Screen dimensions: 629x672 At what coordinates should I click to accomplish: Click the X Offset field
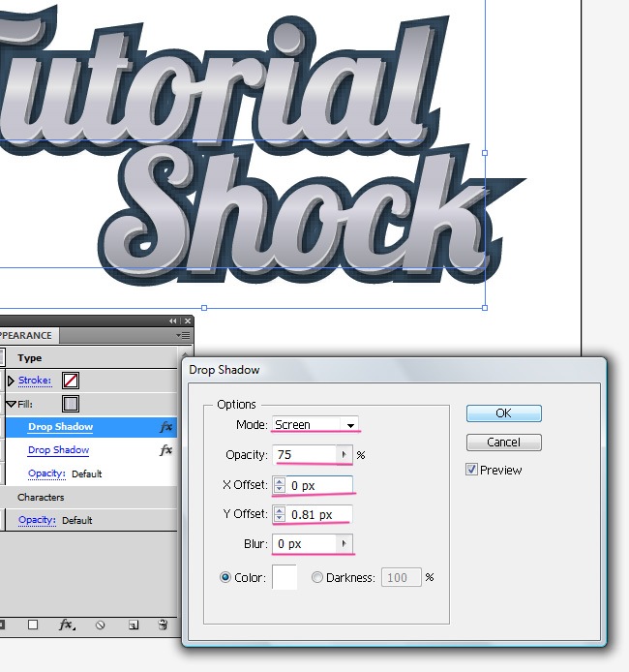pyautogui.click(x=319, y=485)
